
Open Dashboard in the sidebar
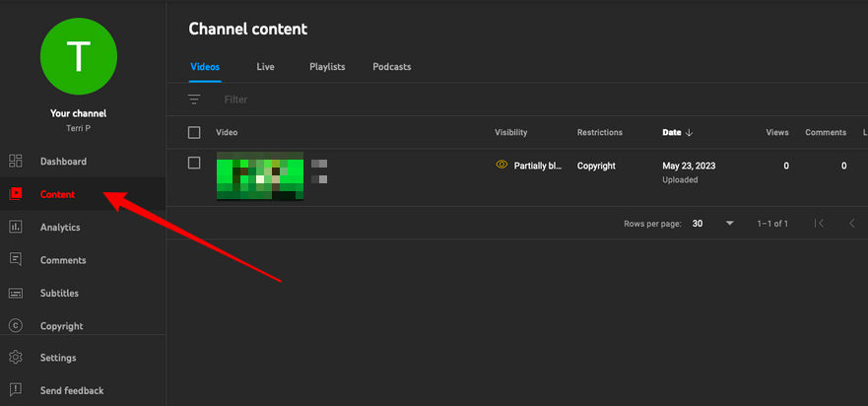tap(83, 162)
